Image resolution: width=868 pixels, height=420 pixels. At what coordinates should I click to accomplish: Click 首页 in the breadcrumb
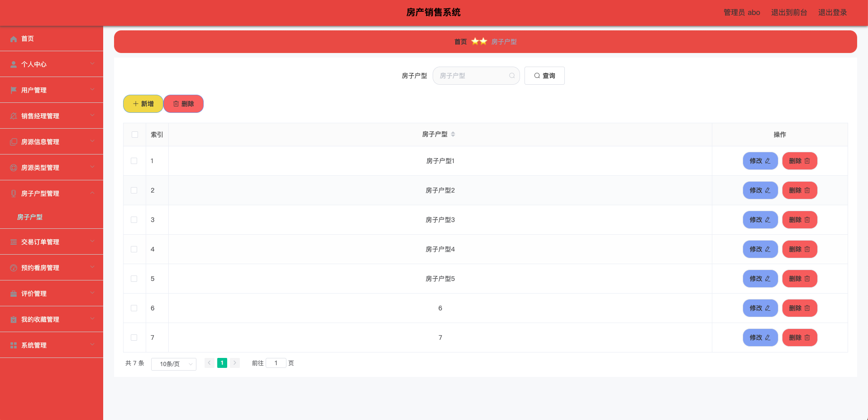tap(461, 42)
